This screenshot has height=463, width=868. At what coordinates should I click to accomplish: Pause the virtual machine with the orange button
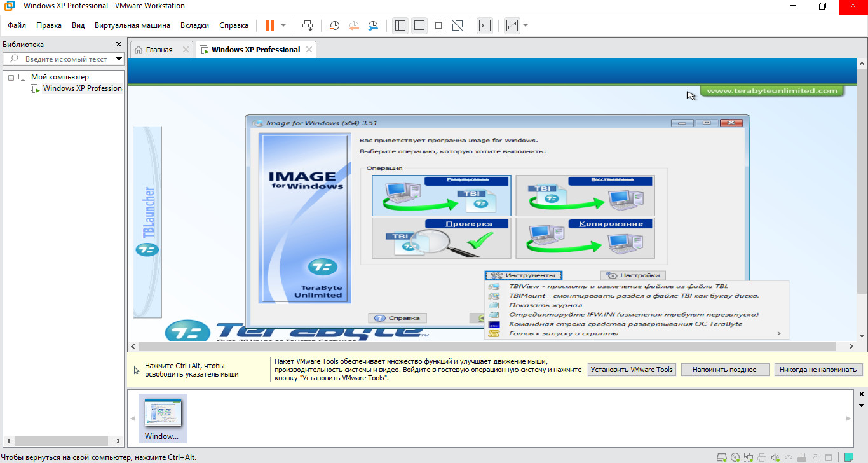tap(270, 25)
